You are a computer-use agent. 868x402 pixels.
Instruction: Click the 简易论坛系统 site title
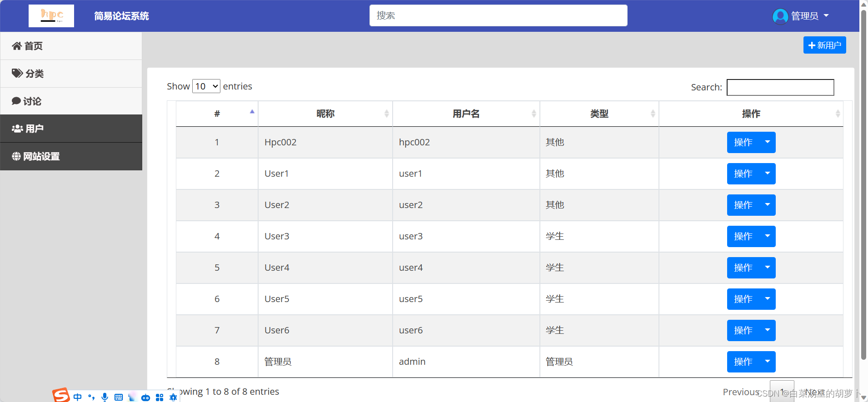[x=121, y=16]
